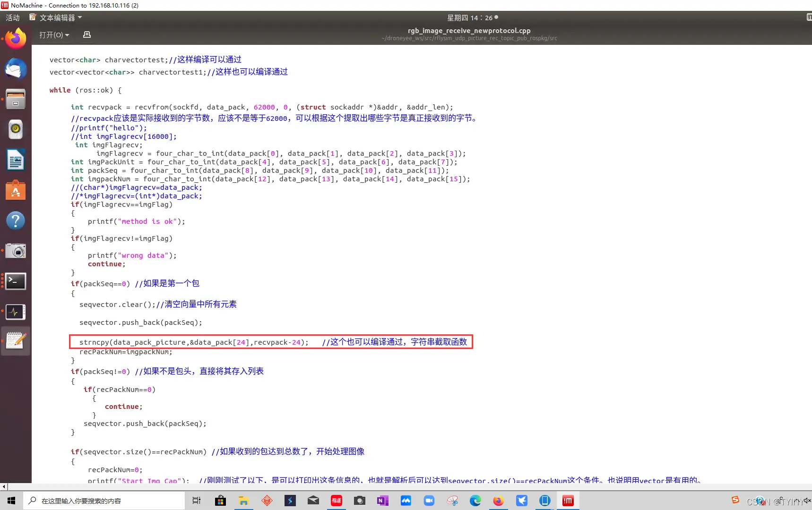
Task: Open Rhythmbox speaker icon in dock
Action: pos(16,129)
